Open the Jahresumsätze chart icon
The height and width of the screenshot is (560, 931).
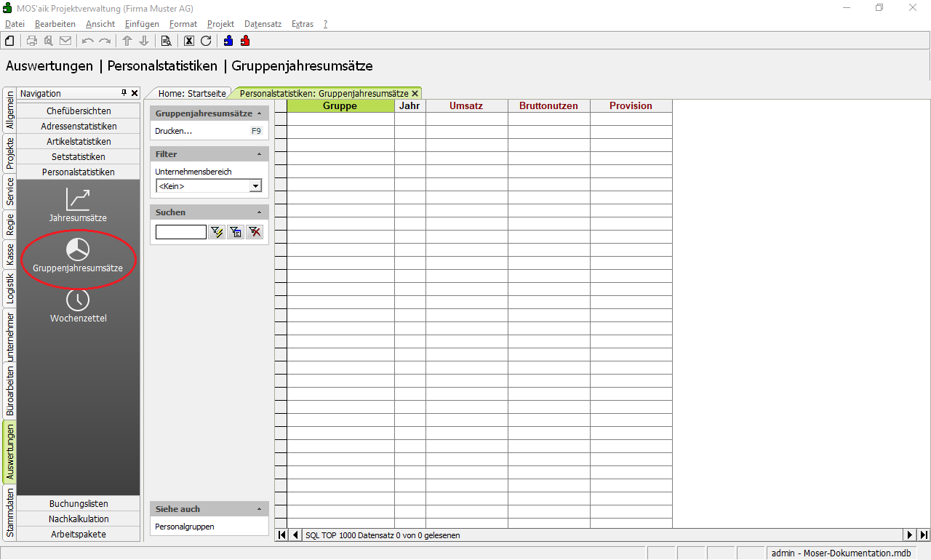[x=78, y=200]
